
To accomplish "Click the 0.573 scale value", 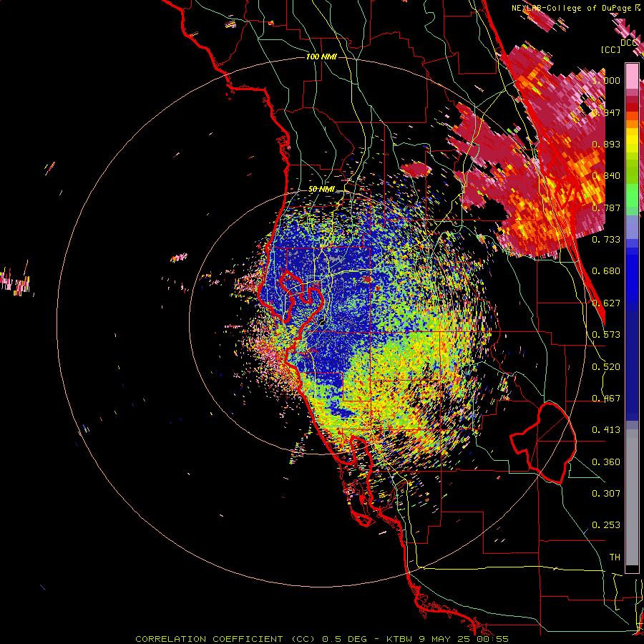I will pos(606,335).
